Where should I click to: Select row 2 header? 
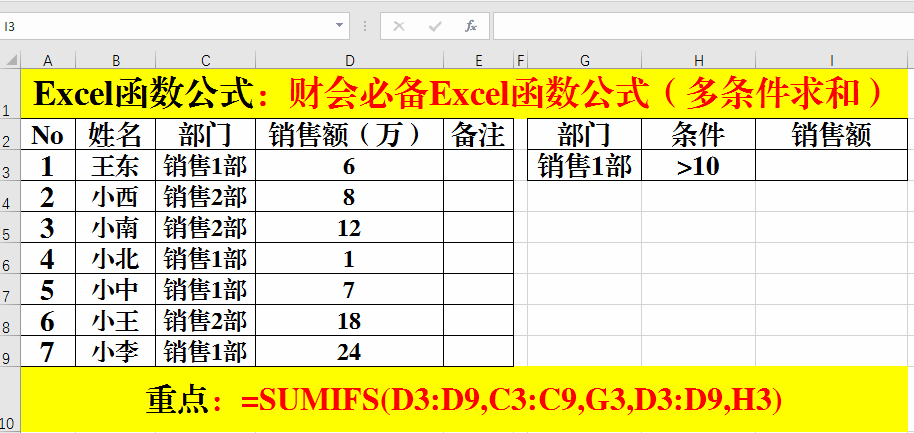tap(10, 134)
